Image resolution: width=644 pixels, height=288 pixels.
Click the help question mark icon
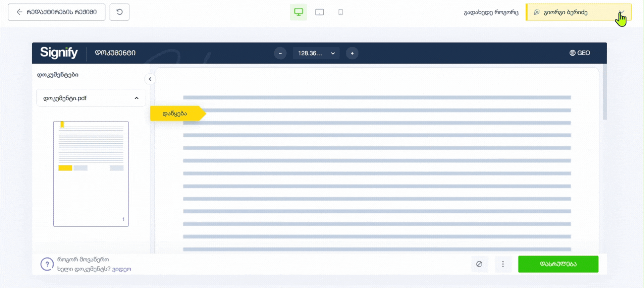(47, 264)
